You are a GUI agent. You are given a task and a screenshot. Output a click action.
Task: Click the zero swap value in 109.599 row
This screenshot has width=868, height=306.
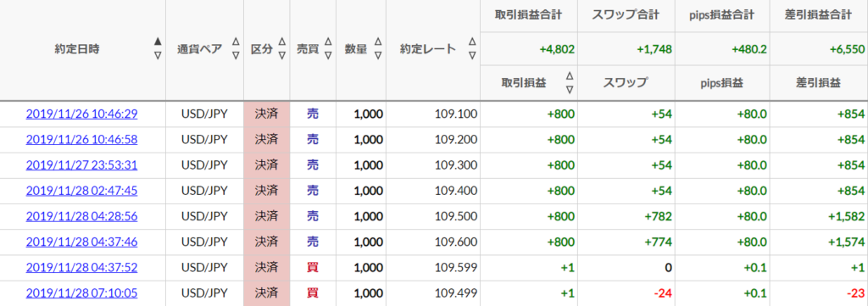click(x=669, y=267)
